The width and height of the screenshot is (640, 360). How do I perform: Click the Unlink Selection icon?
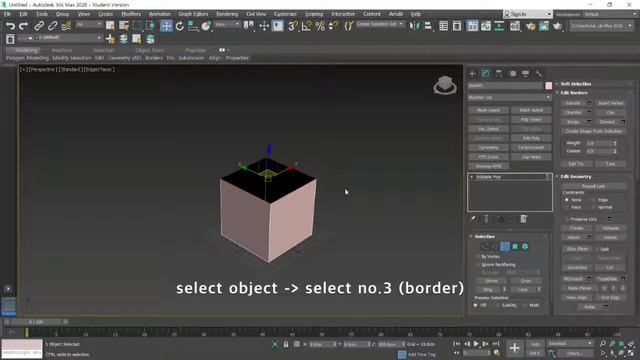click(x=52, y=26)
